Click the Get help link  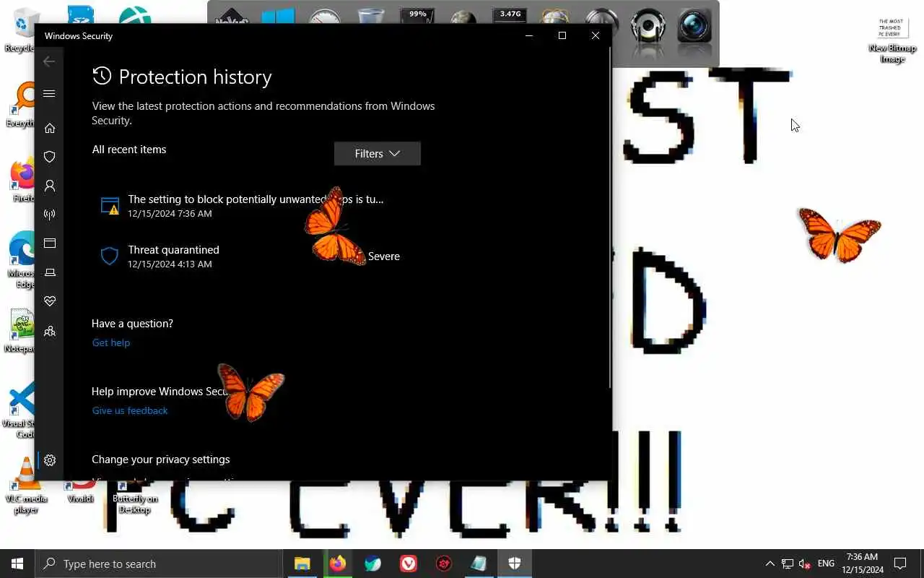(111, 342)
